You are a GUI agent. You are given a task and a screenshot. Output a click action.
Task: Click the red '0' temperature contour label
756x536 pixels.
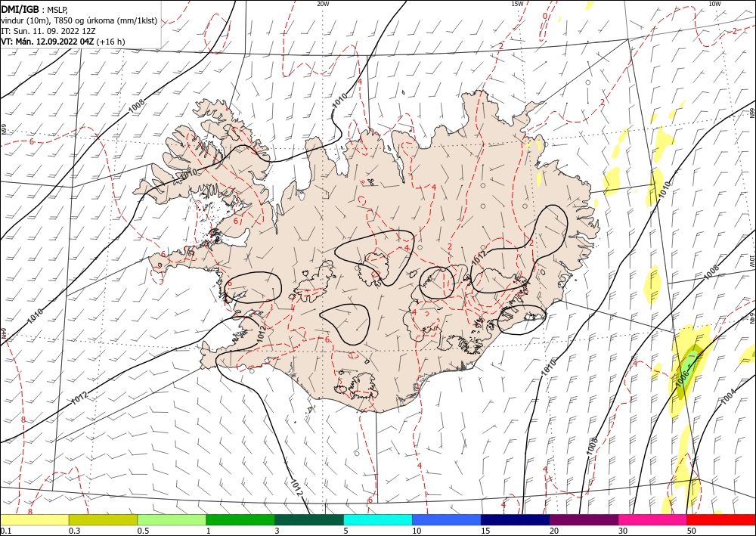pyautogui.click(x=545, y=16)
